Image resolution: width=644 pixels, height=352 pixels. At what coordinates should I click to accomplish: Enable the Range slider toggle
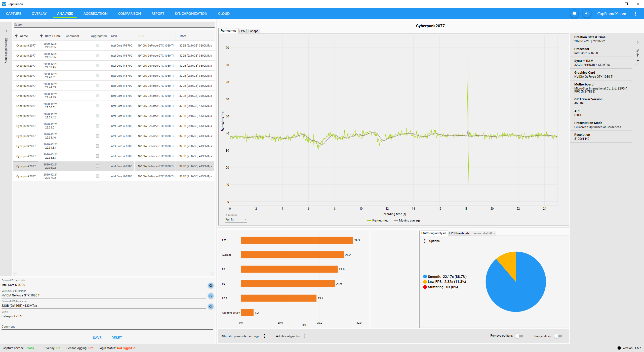pos(558,336)
